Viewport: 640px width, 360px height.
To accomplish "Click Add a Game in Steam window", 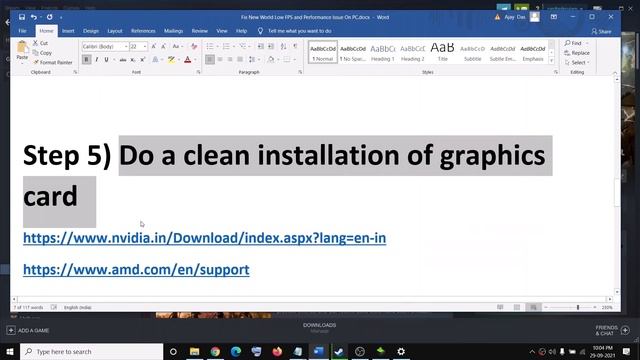I will tap(28, 330).
